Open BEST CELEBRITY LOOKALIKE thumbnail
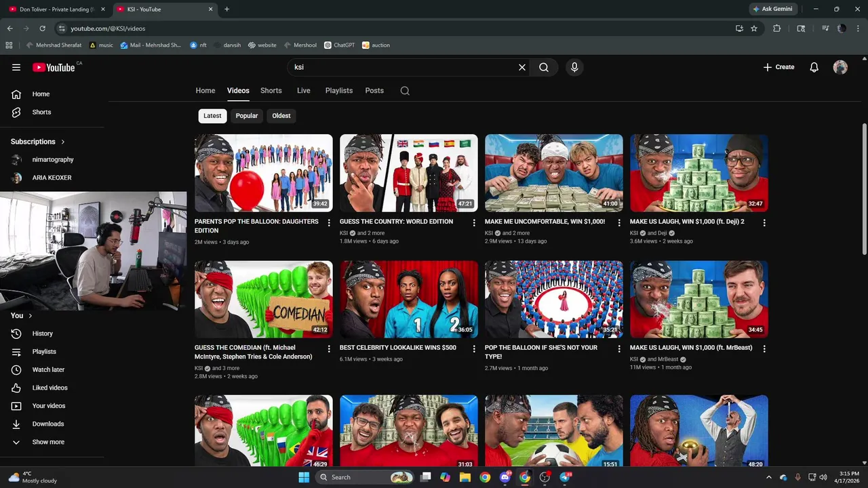 [x=409, y=299]
